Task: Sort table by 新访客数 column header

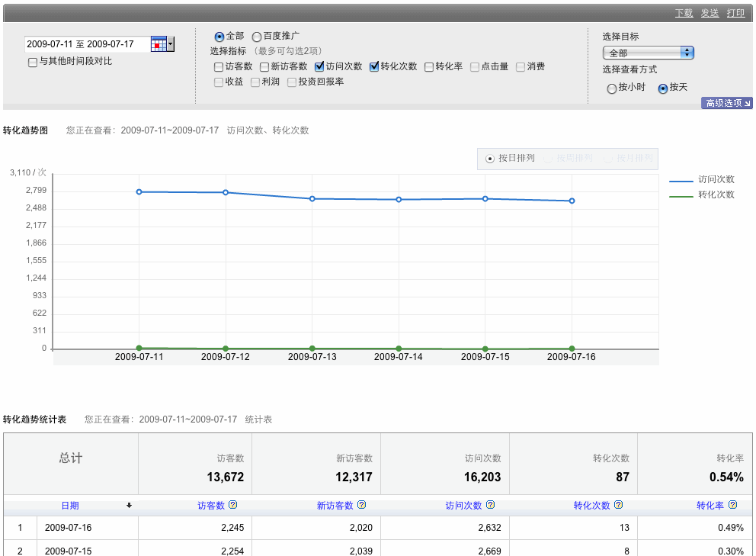Action: point(335,506)
